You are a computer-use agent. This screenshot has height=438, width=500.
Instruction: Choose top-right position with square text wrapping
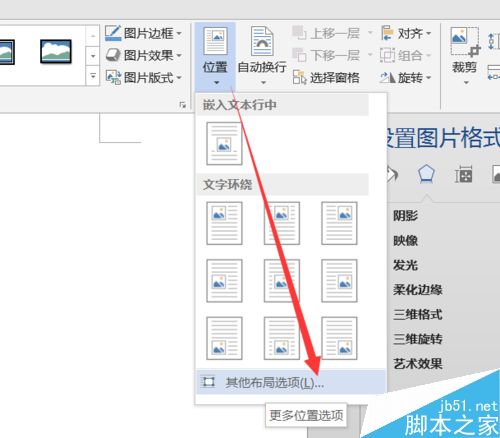pyautogui.click(x=339, y=223)
